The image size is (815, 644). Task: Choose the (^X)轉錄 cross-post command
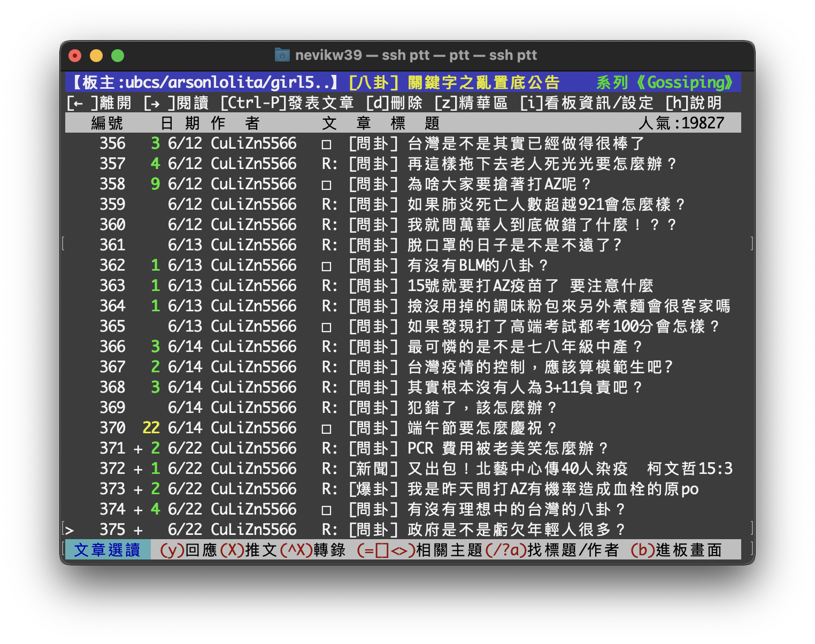pyautogui.click(x=313, y=550)
